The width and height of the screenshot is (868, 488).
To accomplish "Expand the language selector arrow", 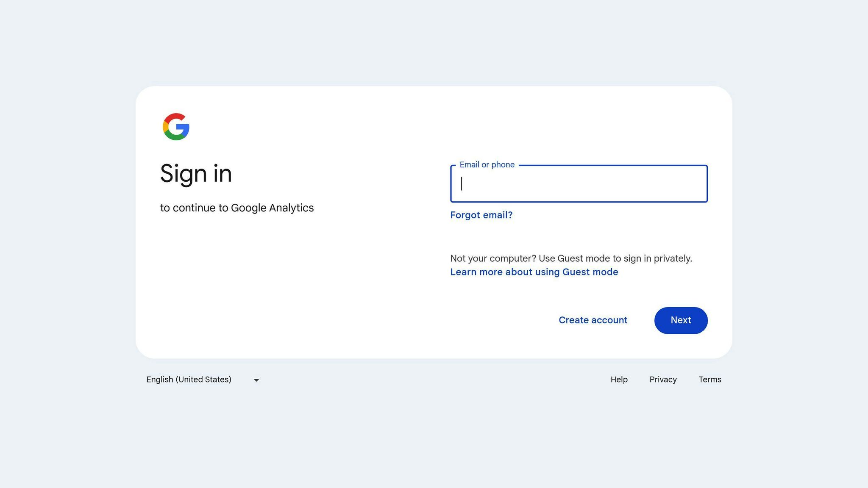I will pos(256,380).
